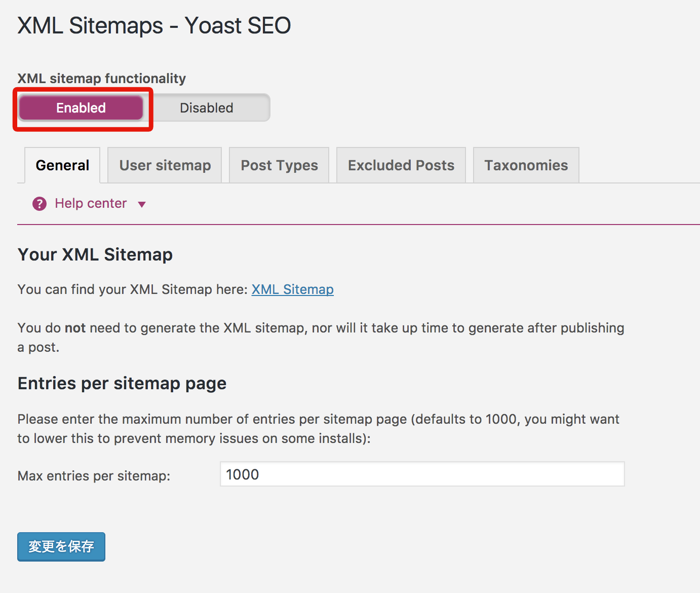Viewport: 700px width, 593px height.
Task: Switch to the Post Types tab
Action: point(279,165)
